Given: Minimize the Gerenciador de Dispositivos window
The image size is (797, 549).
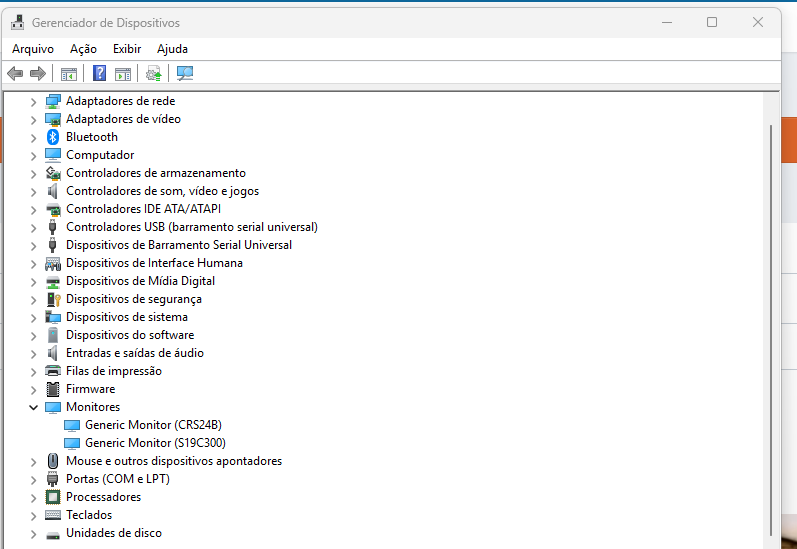Looking at the screenshot, I should pos(667,22).
